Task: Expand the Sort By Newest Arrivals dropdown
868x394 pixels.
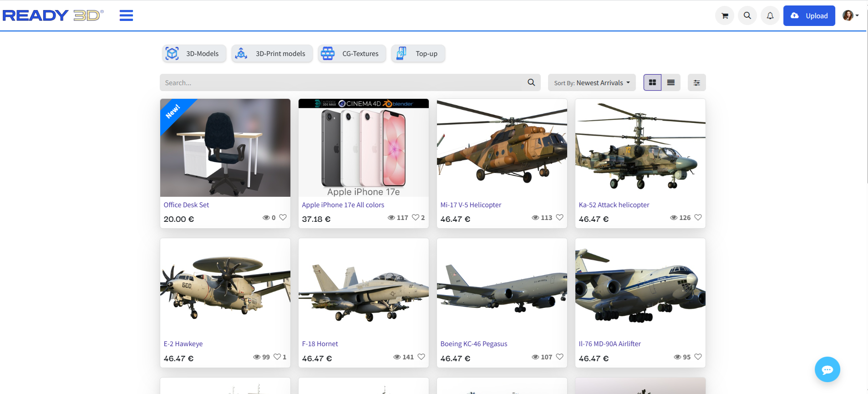Action: pos(592,82)
